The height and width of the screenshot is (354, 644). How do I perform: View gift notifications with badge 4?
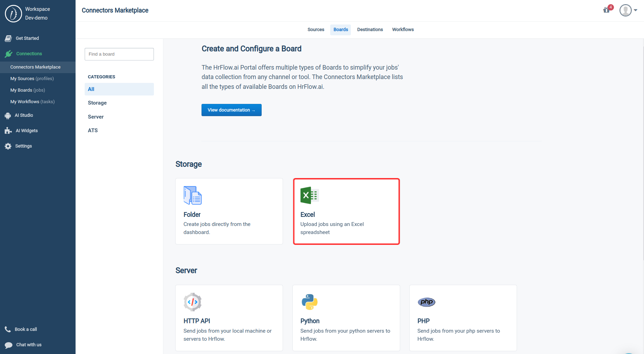pos(607,10)
